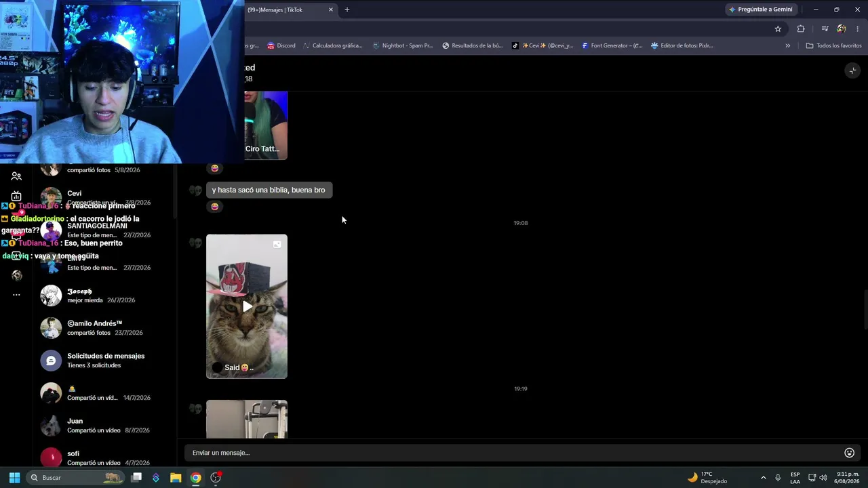Click the Pregúntale a Gemini button
Viewport: 868px width, 488px height.
(x=761, y=9)
